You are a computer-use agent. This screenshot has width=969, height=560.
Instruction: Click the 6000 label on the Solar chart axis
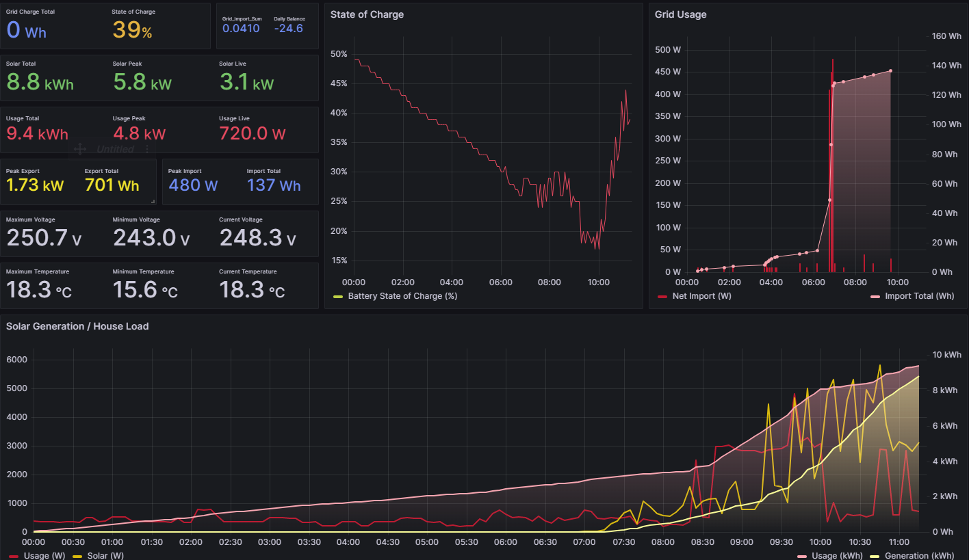pyautogui.click(x=15, y=360)
